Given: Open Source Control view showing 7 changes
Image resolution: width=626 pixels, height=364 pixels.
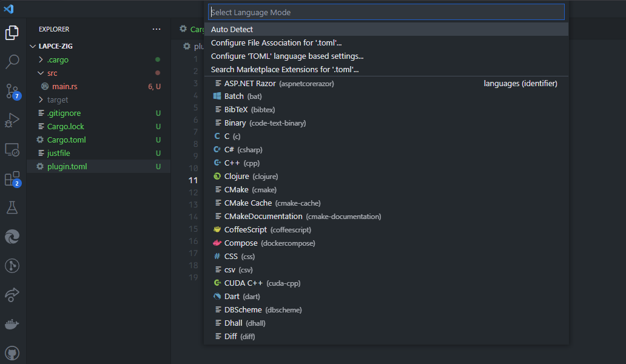Looking at the screenshot, I should click(13, 91).
